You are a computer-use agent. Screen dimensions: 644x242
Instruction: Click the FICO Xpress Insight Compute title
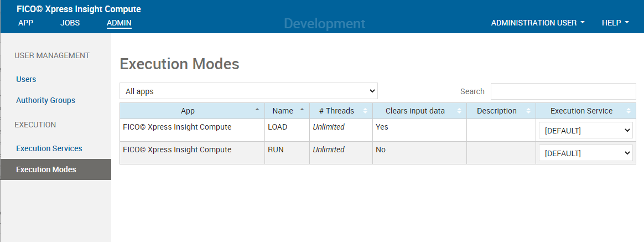coord(79,9)
